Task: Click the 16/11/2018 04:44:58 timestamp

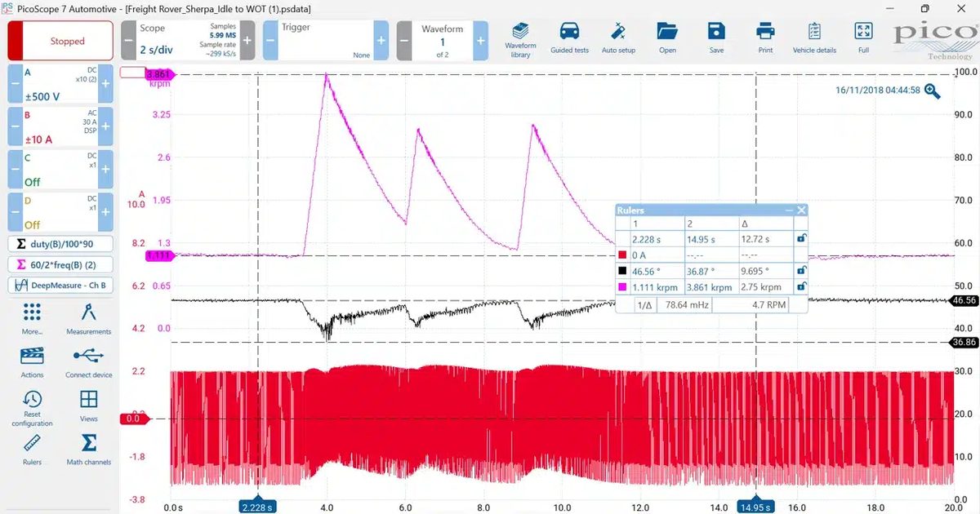Action: (x=876, y=91)
